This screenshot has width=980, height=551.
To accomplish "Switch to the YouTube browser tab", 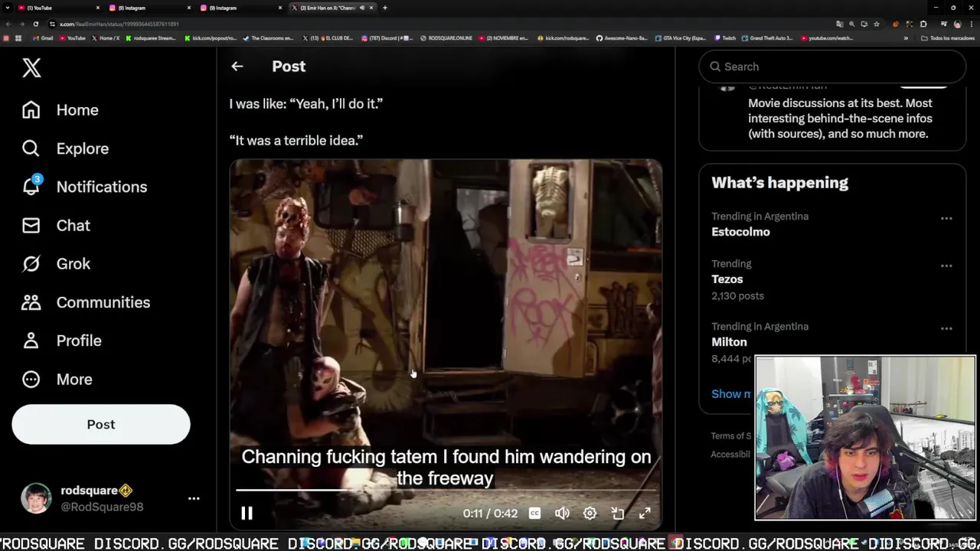I will (x=57, y=8).
